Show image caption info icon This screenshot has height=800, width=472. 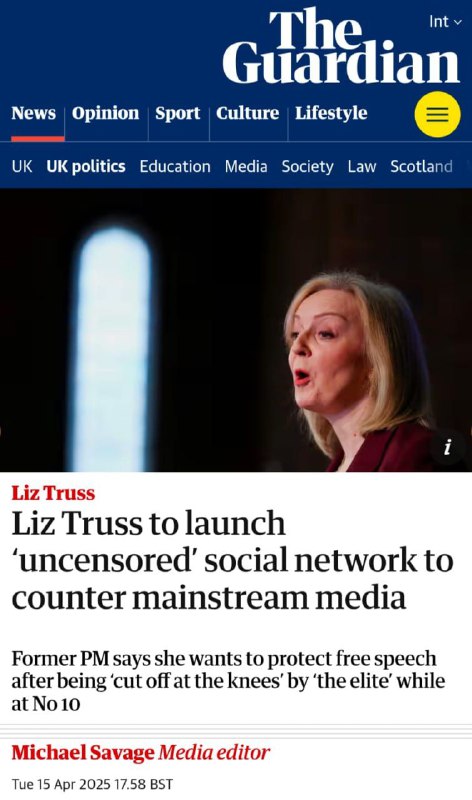(448, 447)
